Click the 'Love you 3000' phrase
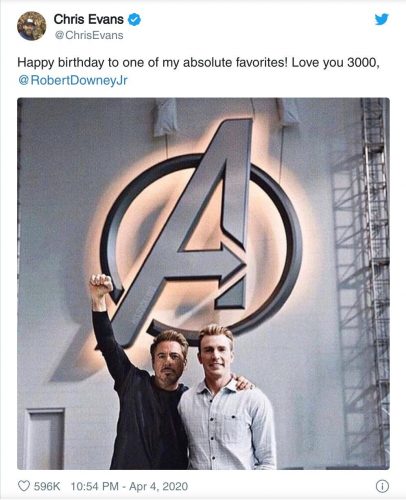Viewport: 406px width, 500px height. (x=335, y=62)
